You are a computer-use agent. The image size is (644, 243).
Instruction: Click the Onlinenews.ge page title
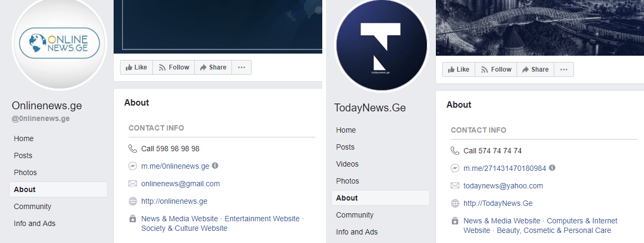[x=47, y=106]
